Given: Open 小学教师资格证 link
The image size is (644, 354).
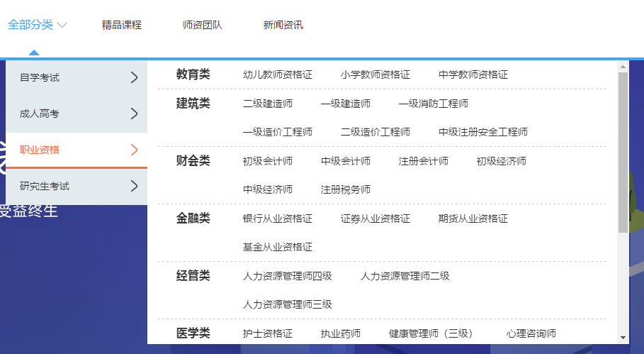Looking at the screenshot, I should (x=375, y=74).
